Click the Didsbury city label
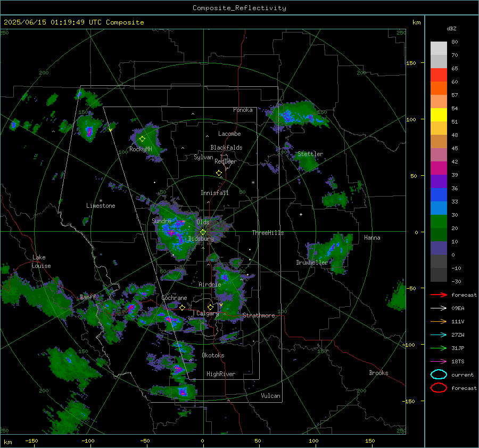This screenshot has height=448, width=479. click(x=201, y=239)
